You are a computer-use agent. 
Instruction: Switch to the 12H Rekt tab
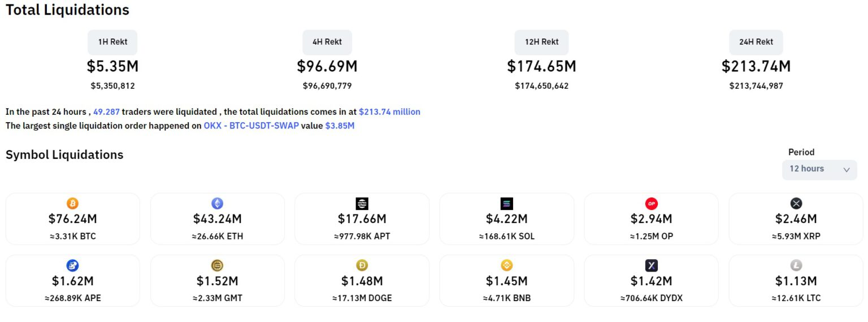541,42
